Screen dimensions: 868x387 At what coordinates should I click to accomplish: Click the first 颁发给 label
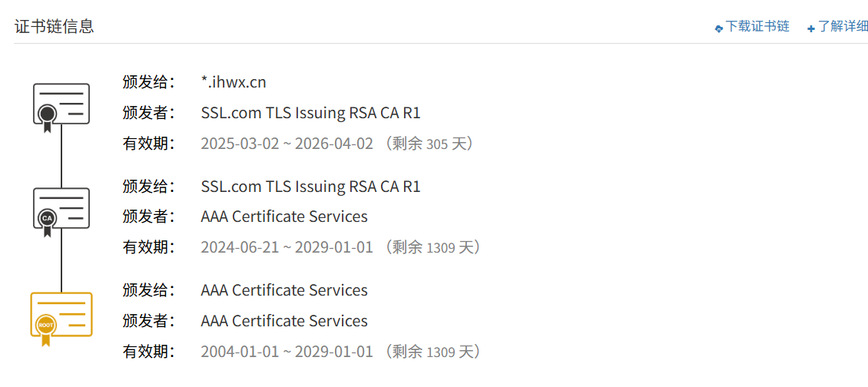pyautogui.click(x=148, y=82)
